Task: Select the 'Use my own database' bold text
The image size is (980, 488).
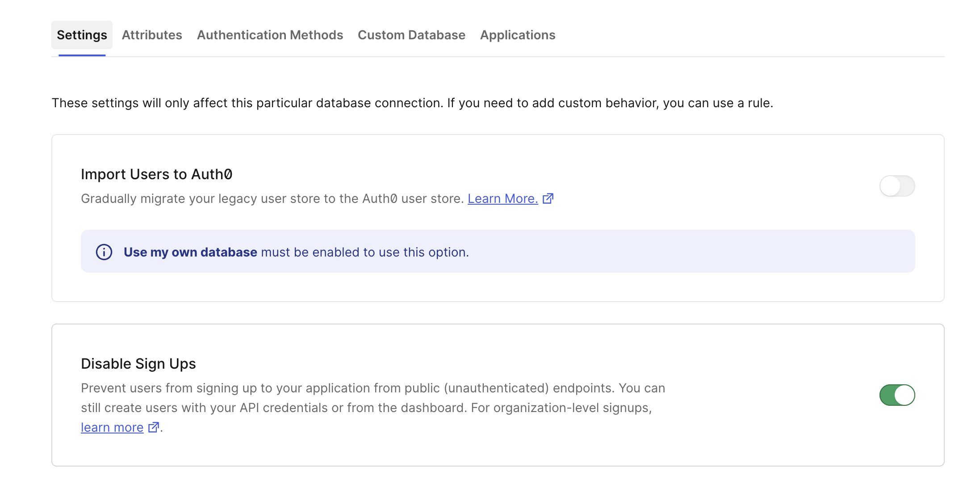Action: pyautogui.click(x=190, y=252)
